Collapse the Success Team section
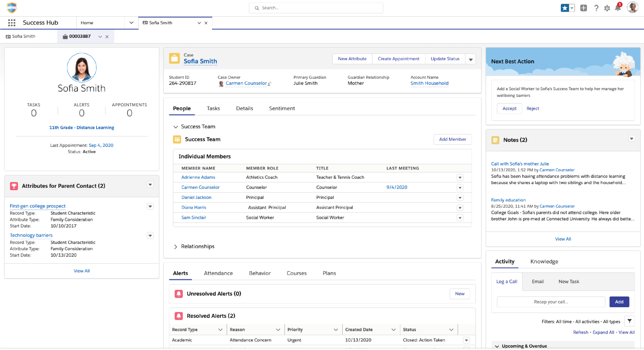The image size is (644, 350). [176, 127]
